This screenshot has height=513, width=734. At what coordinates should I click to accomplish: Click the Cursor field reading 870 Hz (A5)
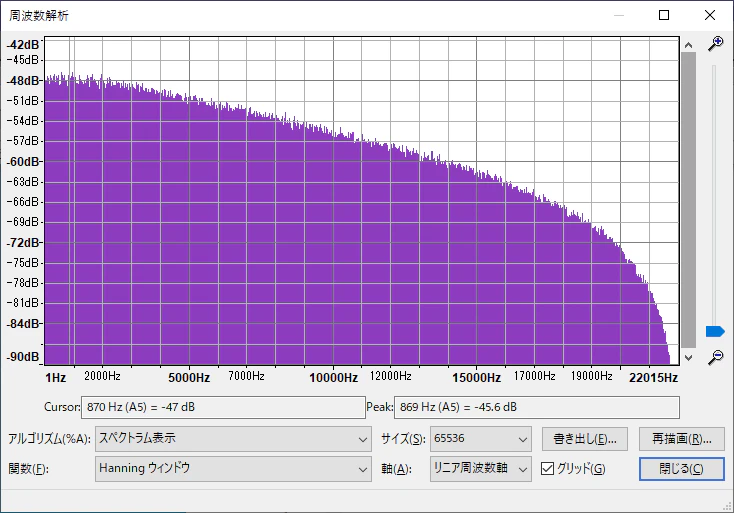(x=223, y=407)
